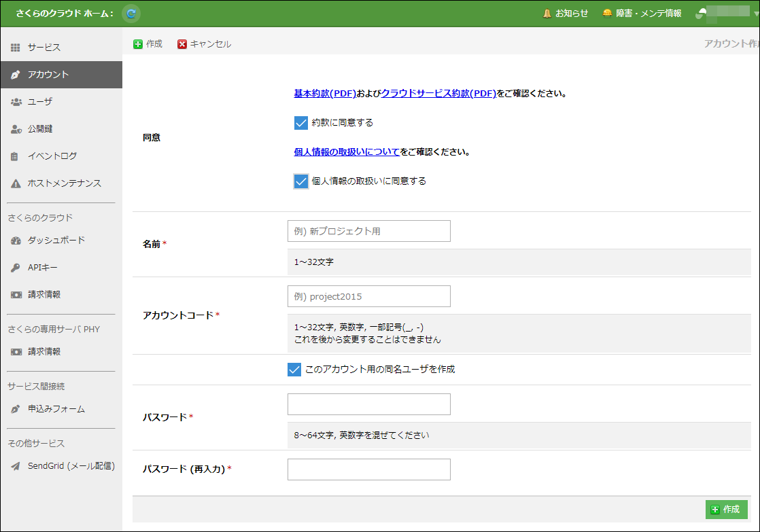
Task: Open the 基本約款(PDF) link
Action: [x=325, y=94]
